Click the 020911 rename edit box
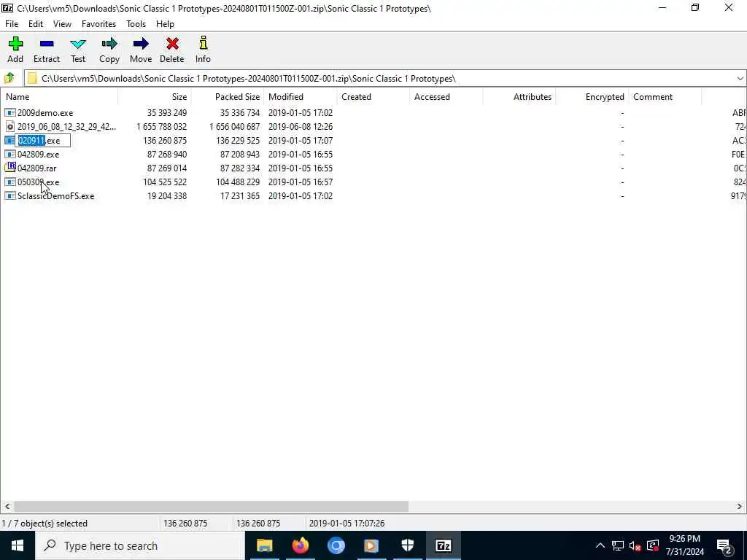This screenshot has height=560, width=747. (43, 141)
